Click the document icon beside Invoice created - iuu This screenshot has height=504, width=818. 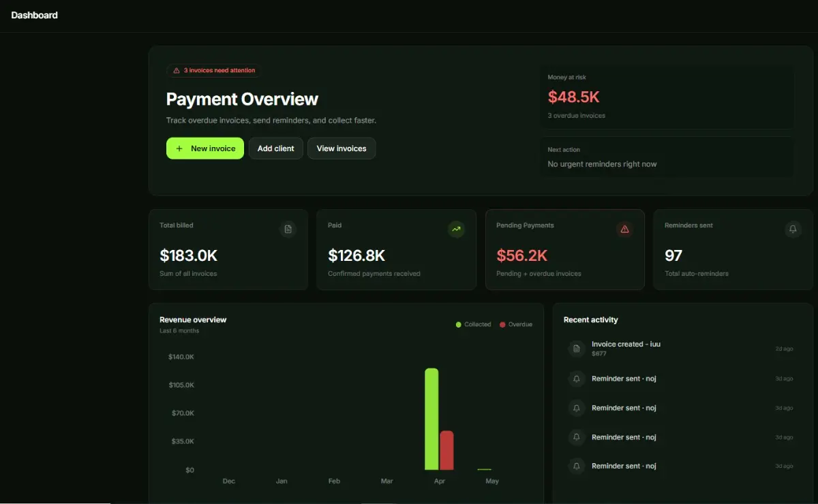[x=577, y=349]
